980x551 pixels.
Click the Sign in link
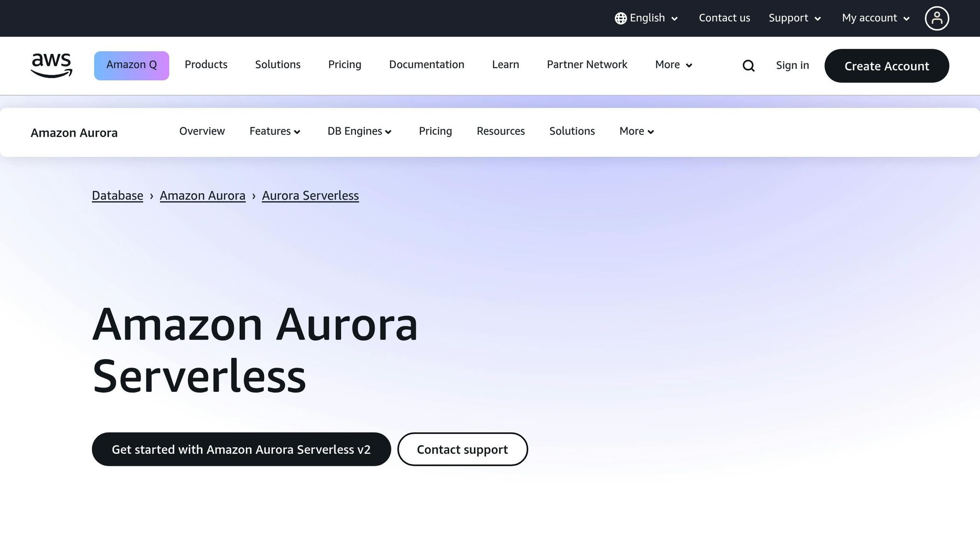coord(792,66)
